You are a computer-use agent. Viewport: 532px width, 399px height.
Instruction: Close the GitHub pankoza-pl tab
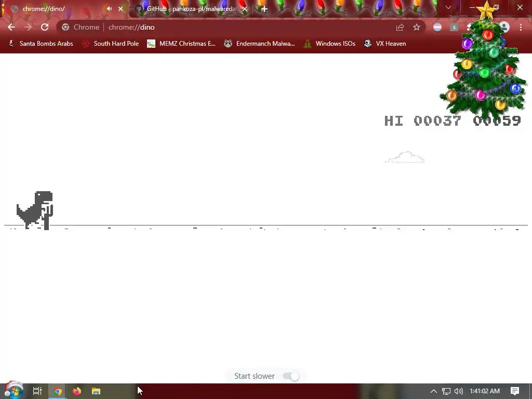coord(245,9)
